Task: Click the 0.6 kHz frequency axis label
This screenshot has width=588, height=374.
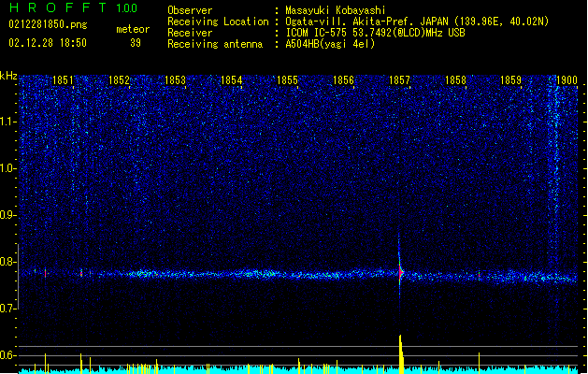Action: (8, 355)
